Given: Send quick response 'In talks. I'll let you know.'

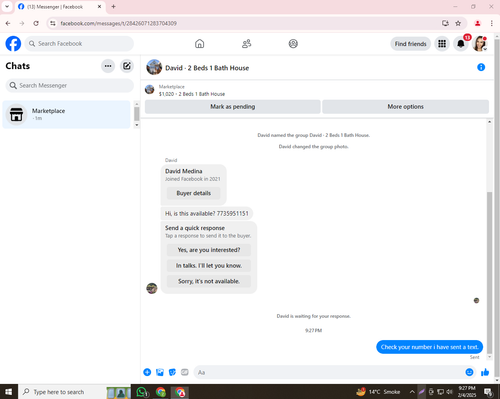Looking at the screenshot, I should click(209, 266).
